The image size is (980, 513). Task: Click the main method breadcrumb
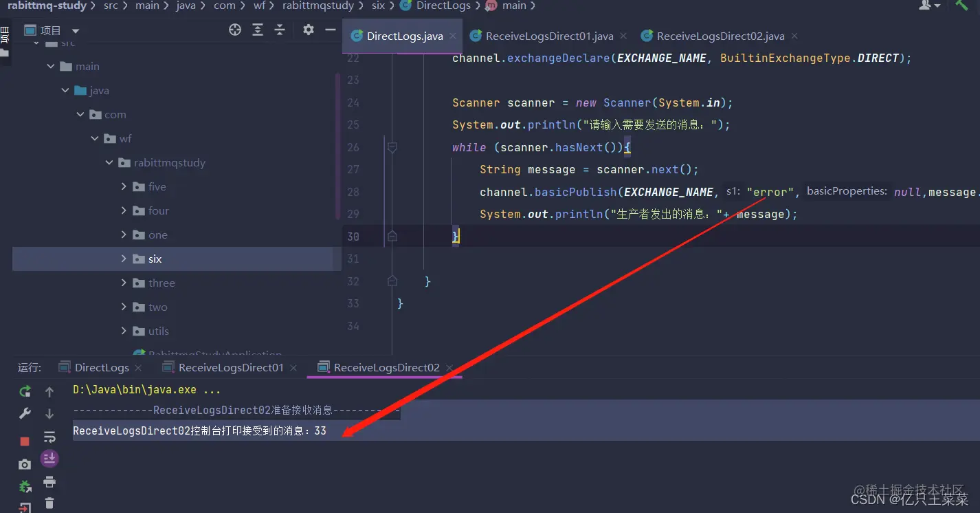coord(514,6)
